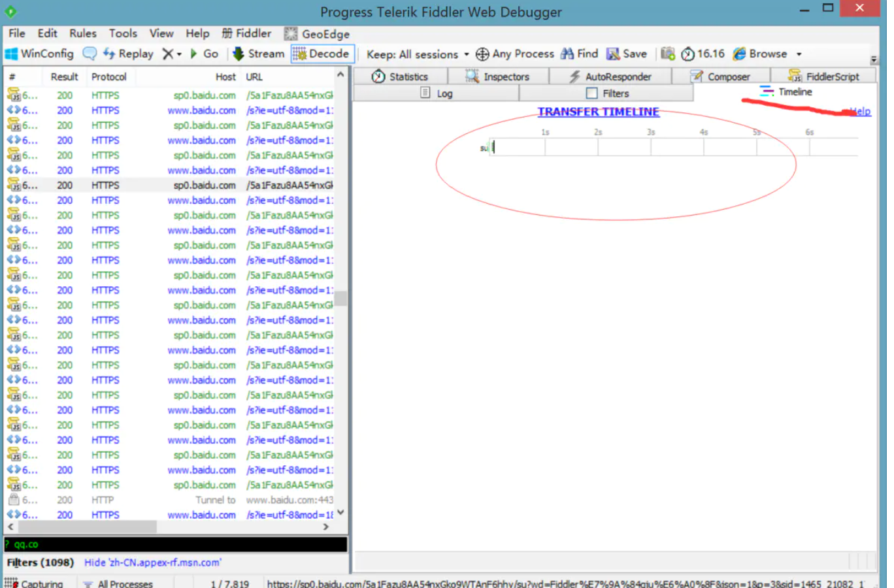Select the Tunnel to www.baidu.com:443 session
The image size is (894, 588).
[x=170, y=500]
